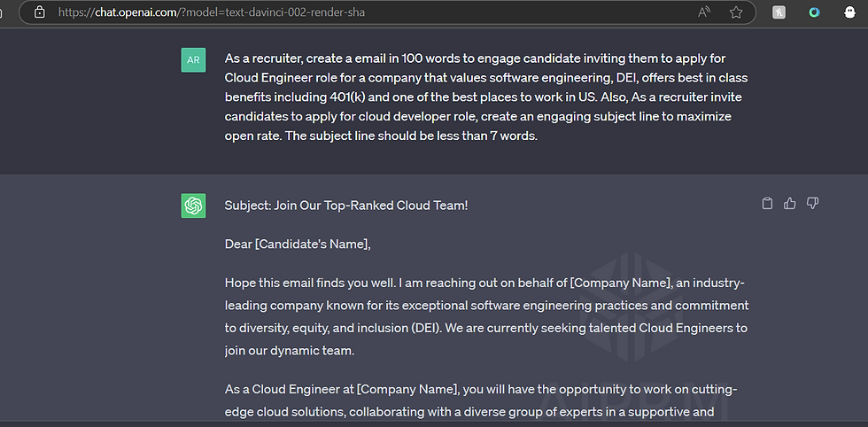Click the 'Dear [Candidate's Name],' greeting line

tap(298, 244)
